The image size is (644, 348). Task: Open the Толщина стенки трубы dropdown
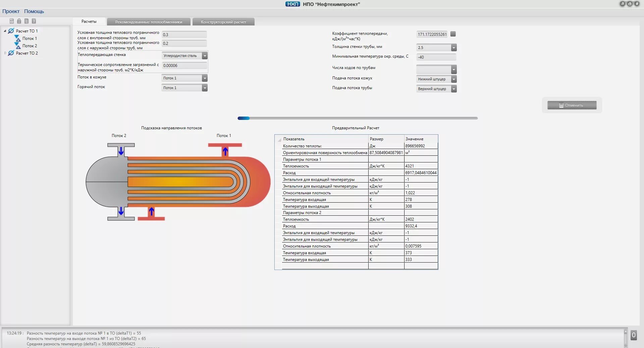[x=453, y=48]
